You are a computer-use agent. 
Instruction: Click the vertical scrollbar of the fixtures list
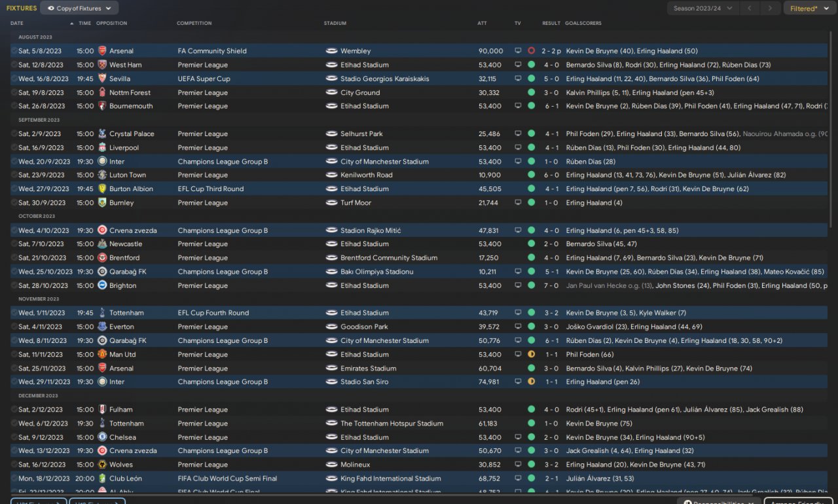click(x=832, y=131)
